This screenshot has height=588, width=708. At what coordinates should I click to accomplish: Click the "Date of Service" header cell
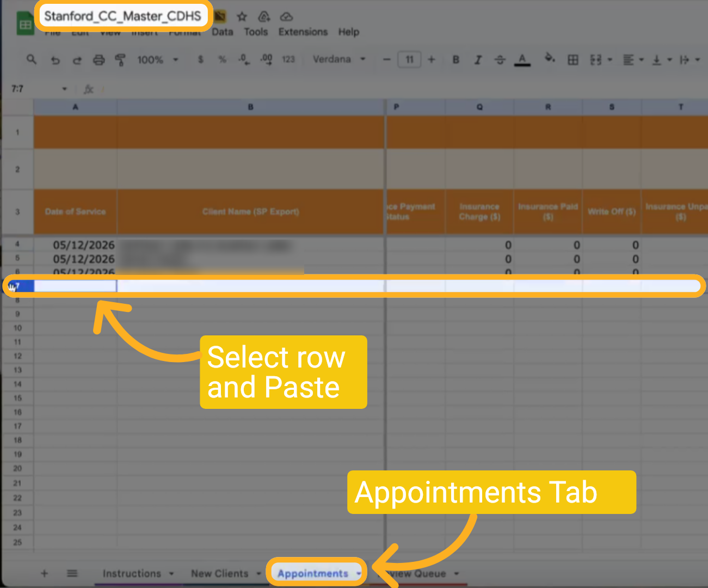click(75, 212)
